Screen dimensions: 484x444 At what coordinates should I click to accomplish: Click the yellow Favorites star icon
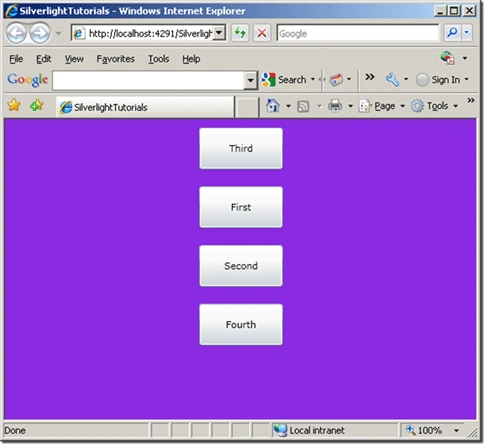point(14,105)
